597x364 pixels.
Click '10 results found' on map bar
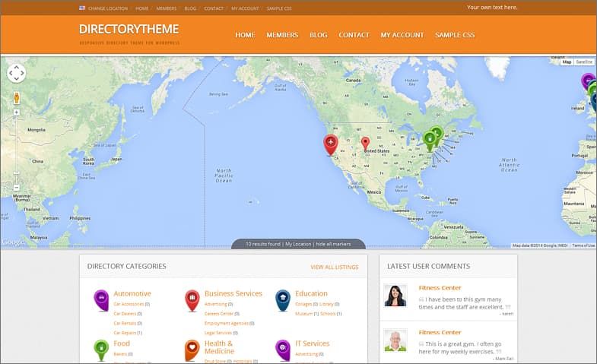(262, 244)
